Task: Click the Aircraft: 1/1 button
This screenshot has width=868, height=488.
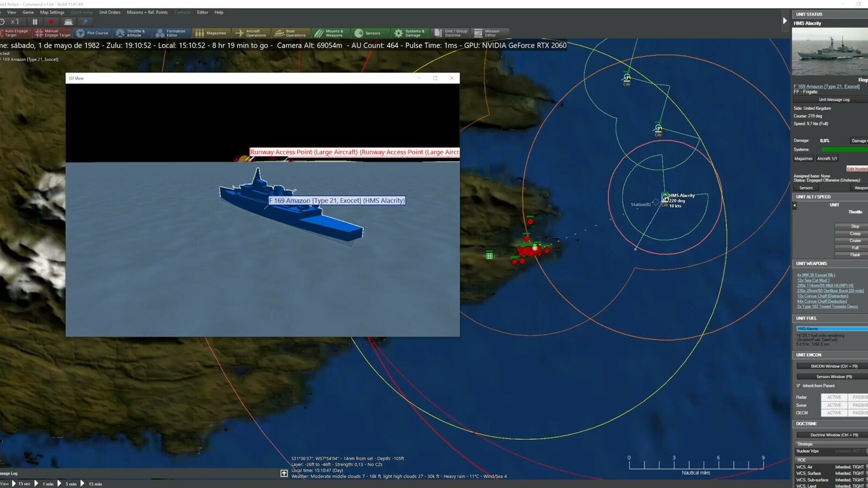Action: click(x=827, y=158)
